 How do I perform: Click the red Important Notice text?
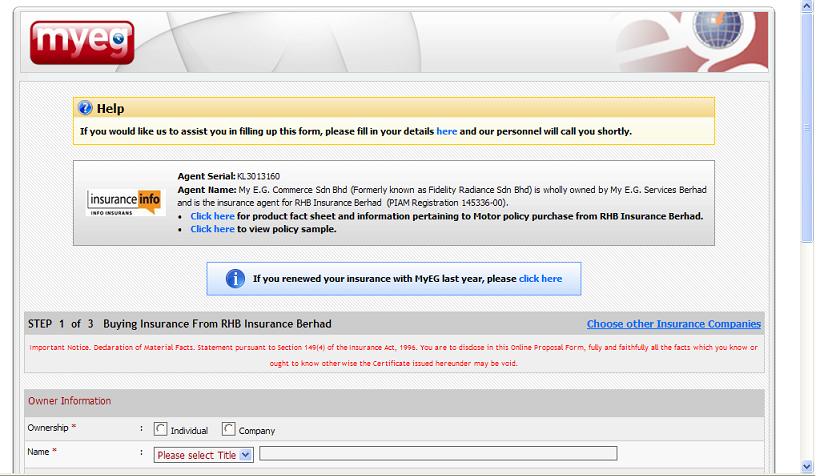point(393,355)
